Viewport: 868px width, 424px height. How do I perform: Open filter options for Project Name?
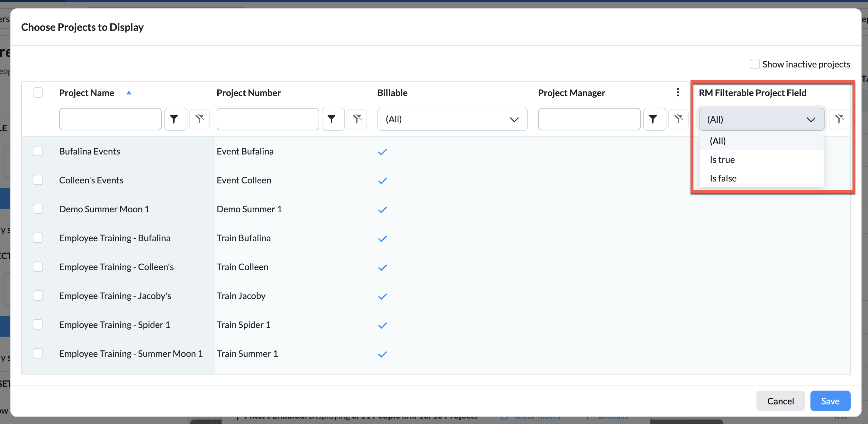176,119
